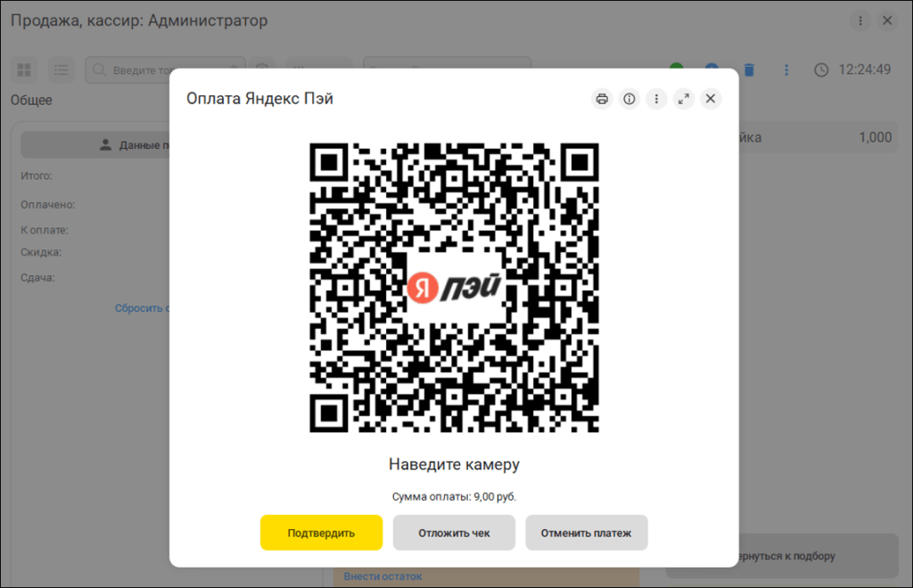Print the Yandex Pay QR code
This screenshot has height=588, width=913.
(602, 99)
